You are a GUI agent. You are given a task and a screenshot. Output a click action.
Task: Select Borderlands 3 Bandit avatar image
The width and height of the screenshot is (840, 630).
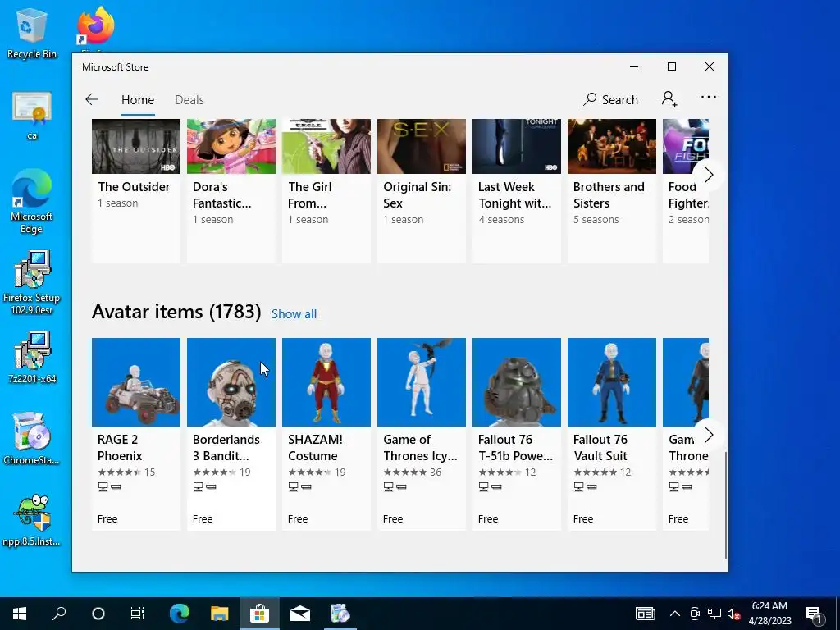coord(231,382)
